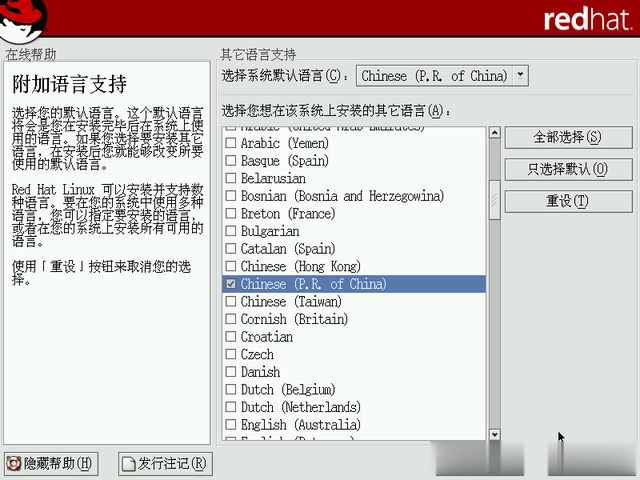Enable Chinese (Hong Kong) checkbox

[231, 266]
